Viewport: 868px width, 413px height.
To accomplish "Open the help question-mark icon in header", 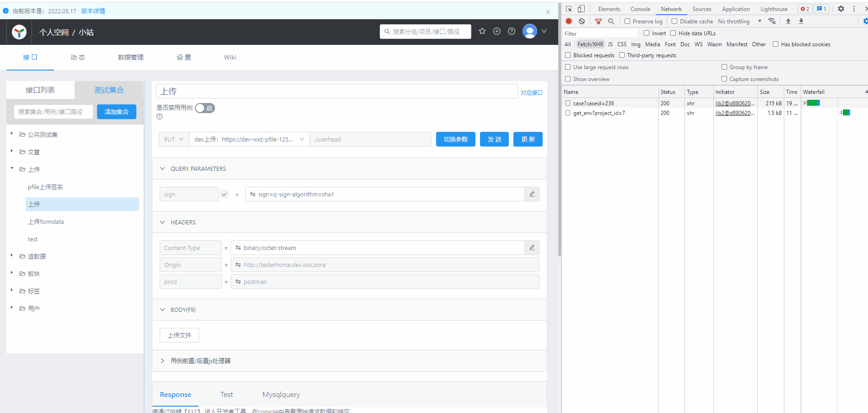I will point(512,31).
